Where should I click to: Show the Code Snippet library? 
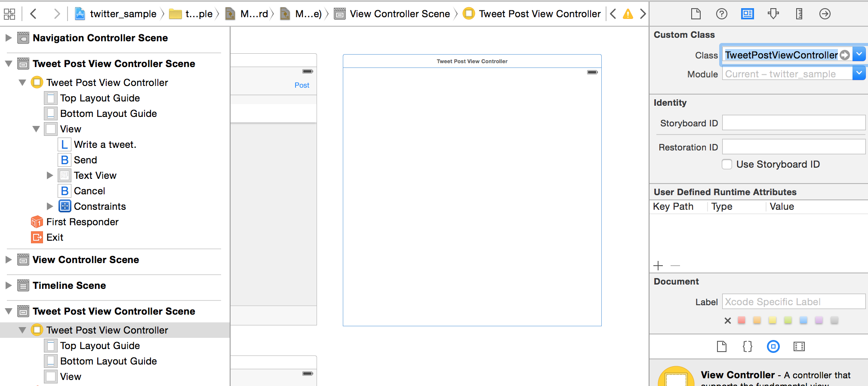pos(748,346)
